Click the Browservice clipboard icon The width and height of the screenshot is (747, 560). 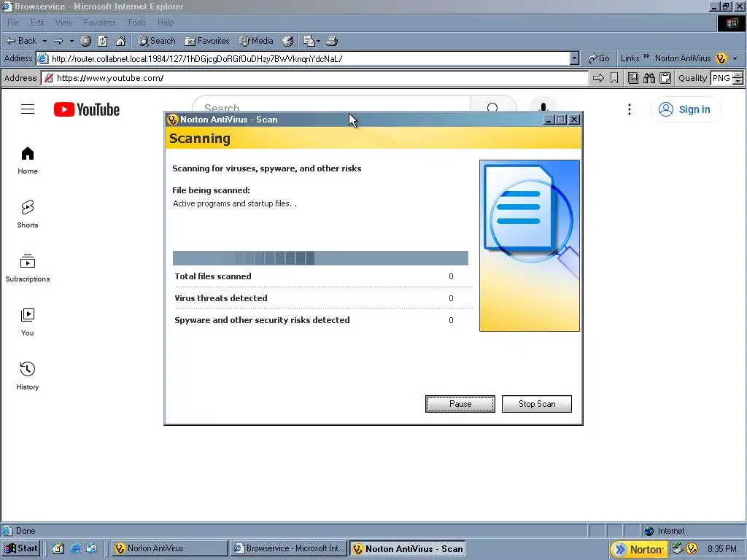[665, 78]
